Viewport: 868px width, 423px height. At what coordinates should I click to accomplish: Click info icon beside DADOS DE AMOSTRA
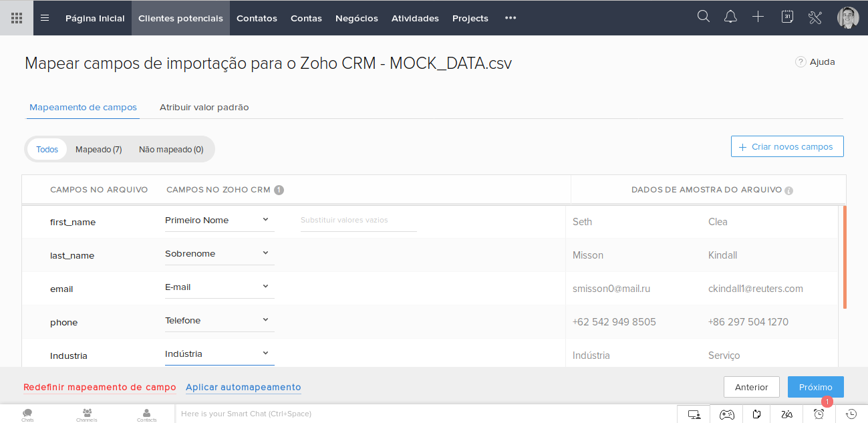(788, 190)
